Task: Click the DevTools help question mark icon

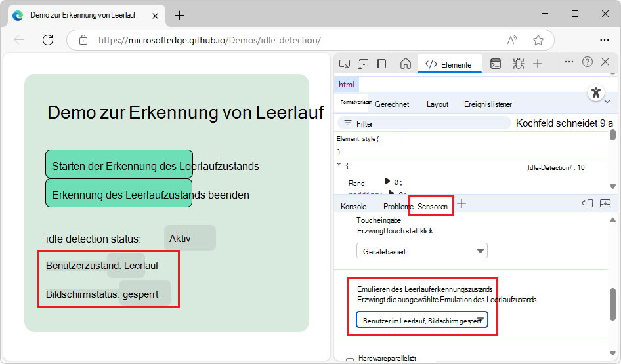Action: pos(588,62)
